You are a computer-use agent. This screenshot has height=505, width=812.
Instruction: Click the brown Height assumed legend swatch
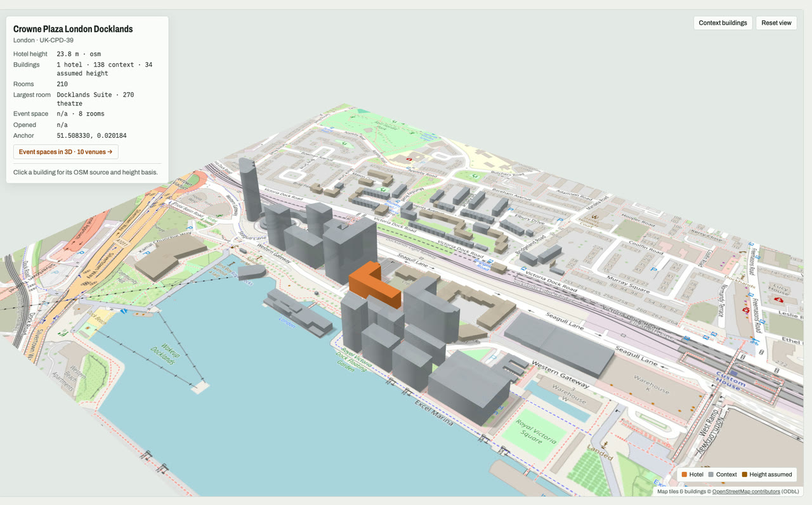(744, 475)
